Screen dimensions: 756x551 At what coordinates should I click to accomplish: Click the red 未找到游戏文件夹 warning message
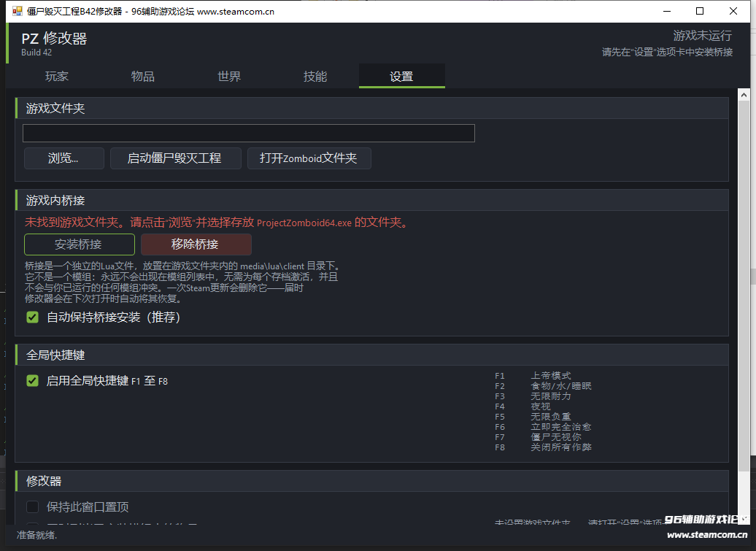click(x=217, y=223)
